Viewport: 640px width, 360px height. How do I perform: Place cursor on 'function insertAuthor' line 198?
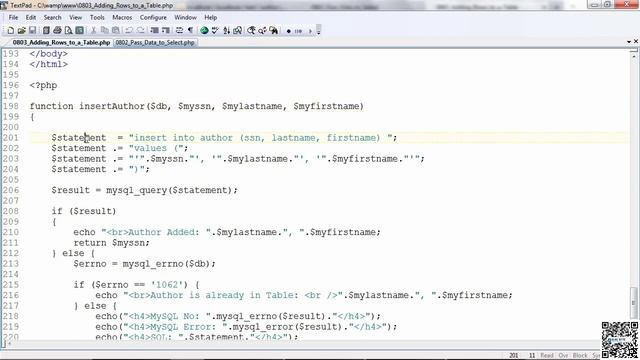tap(196, 106)
